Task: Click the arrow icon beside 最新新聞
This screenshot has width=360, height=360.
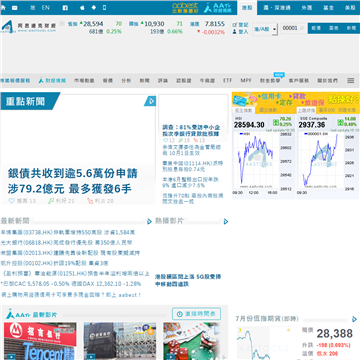Action: (x=149, y=221)
